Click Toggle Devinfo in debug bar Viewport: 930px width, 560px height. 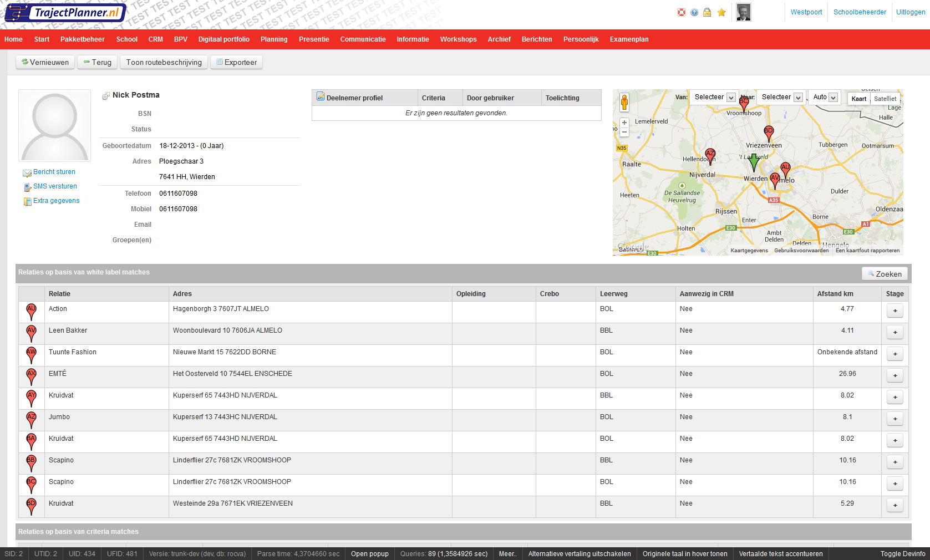903,554
